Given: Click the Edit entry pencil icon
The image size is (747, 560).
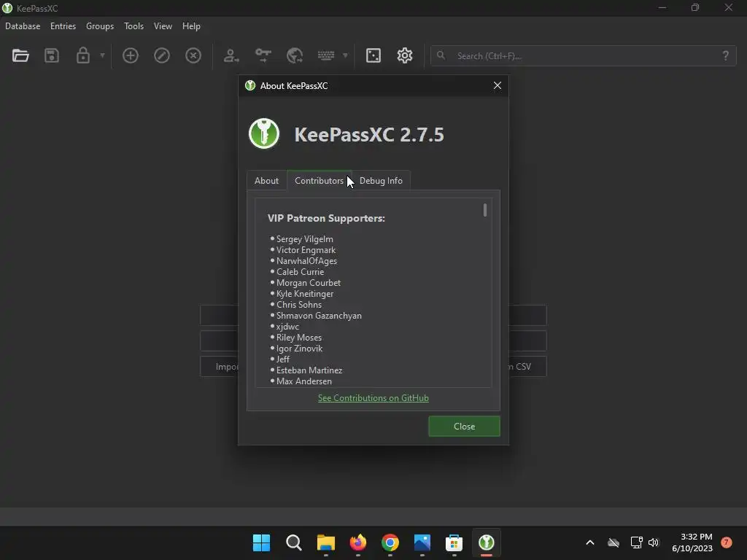Looking at the screenshot, I should [x=161, y=55].
